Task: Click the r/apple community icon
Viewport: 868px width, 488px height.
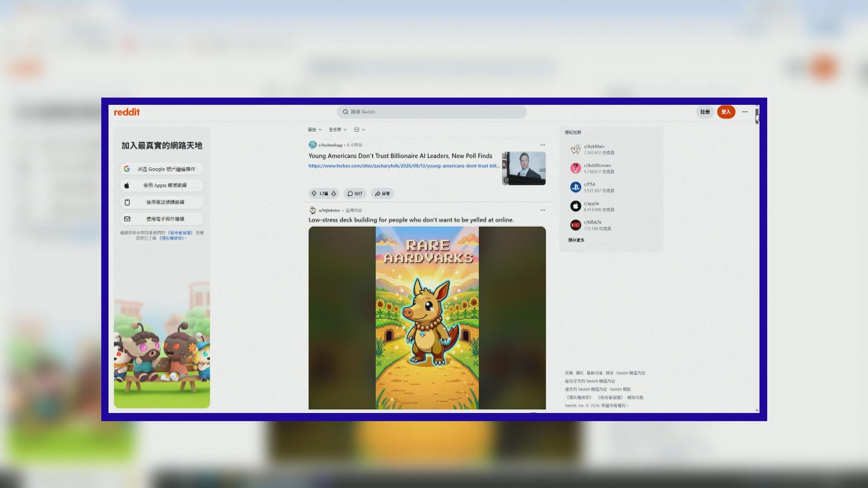Action: click(576, 206)
